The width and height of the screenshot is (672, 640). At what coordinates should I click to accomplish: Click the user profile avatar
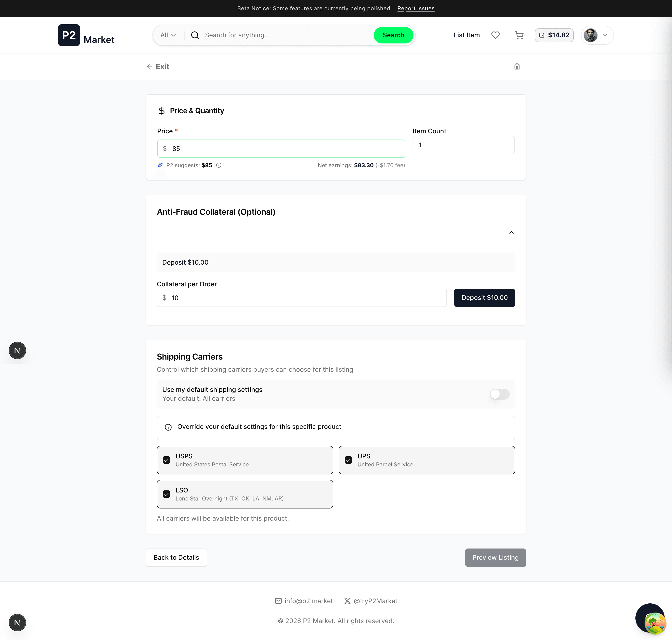[591, 35]
